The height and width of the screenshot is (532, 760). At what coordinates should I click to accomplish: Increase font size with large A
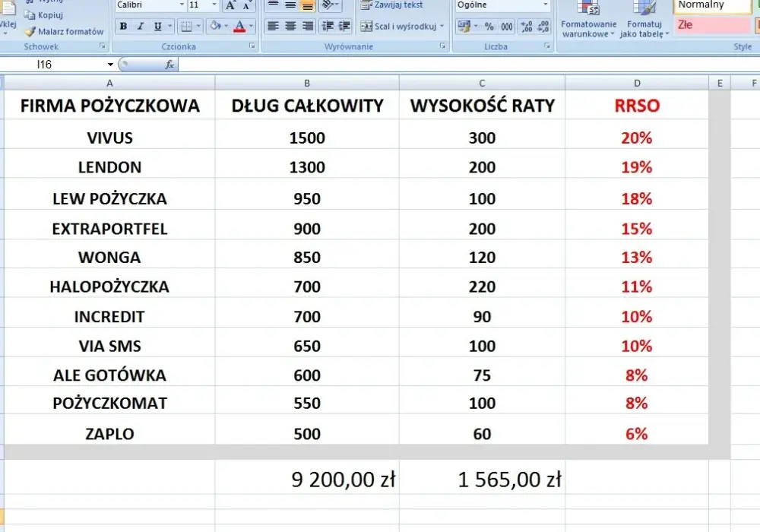pos(230,5)
